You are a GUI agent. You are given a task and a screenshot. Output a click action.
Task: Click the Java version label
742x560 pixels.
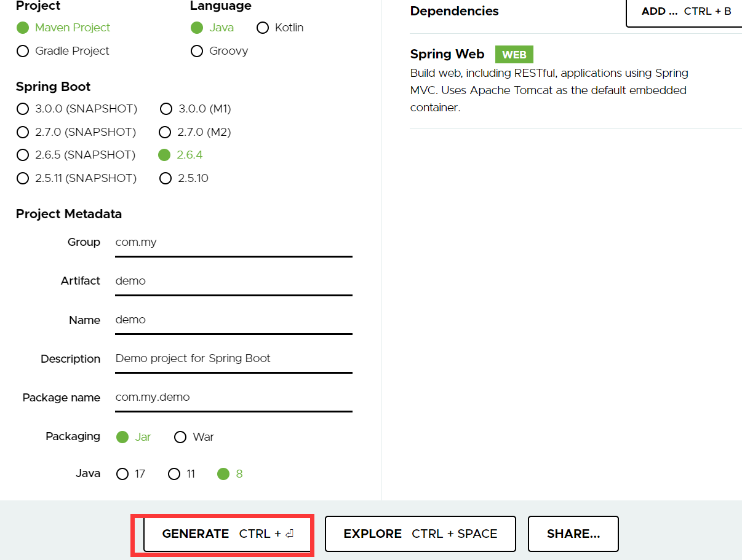coord(88,473)
